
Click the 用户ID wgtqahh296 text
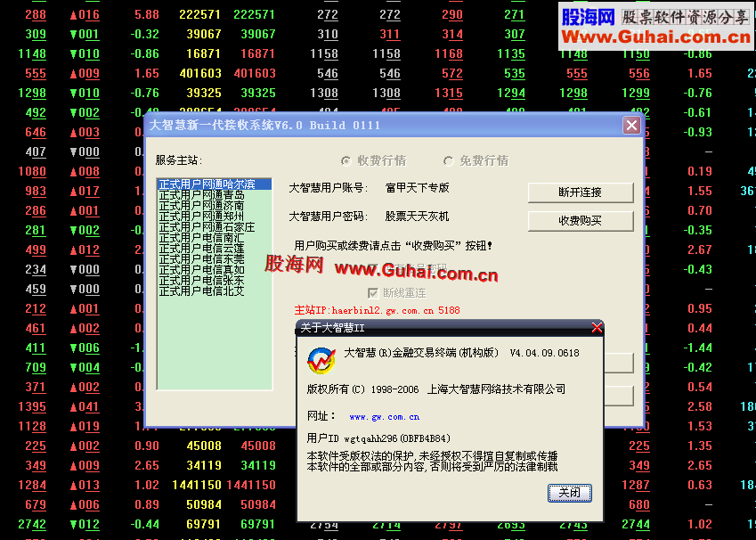pos(378,438)
